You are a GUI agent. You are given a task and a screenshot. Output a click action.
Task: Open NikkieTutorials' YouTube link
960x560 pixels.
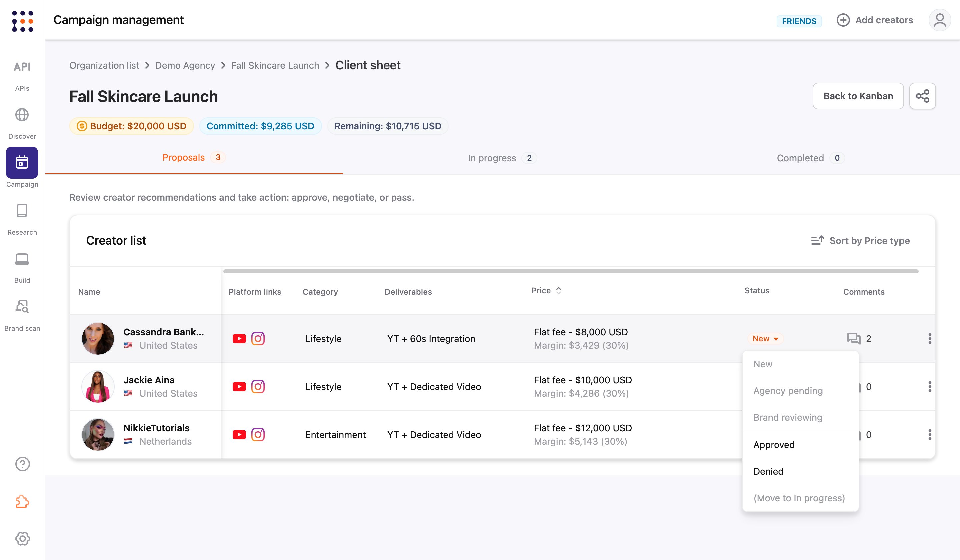coord(239,435)
